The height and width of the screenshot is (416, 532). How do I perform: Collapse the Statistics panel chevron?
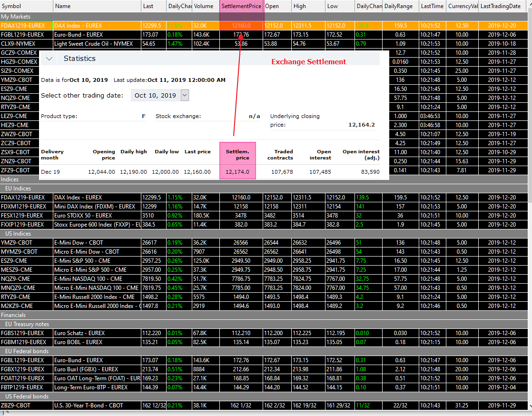point(49,59)
